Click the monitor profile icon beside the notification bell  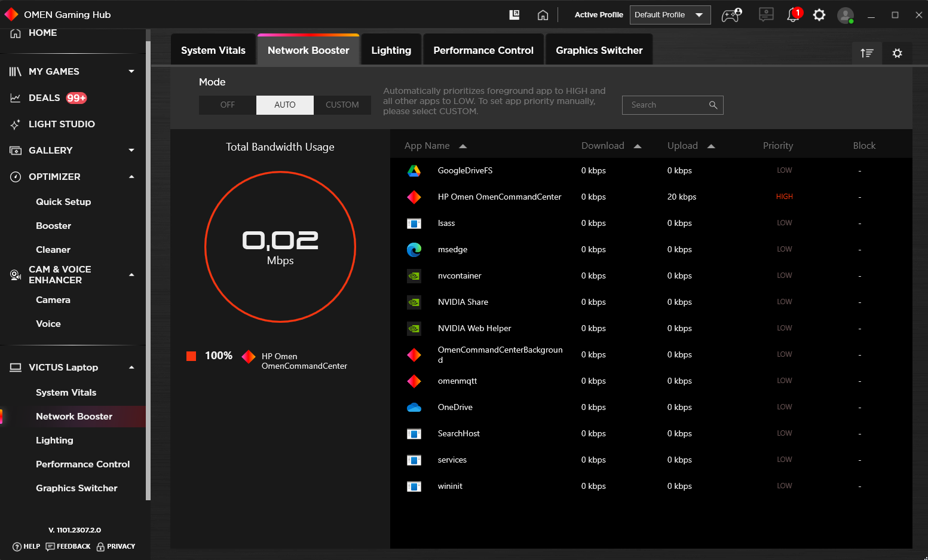766,15
